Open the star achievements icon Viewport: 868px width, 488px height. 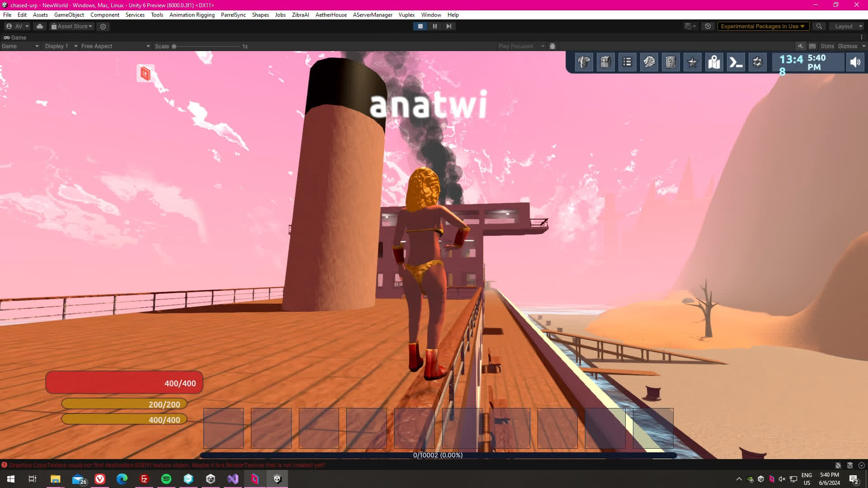(x=692, y=62)
